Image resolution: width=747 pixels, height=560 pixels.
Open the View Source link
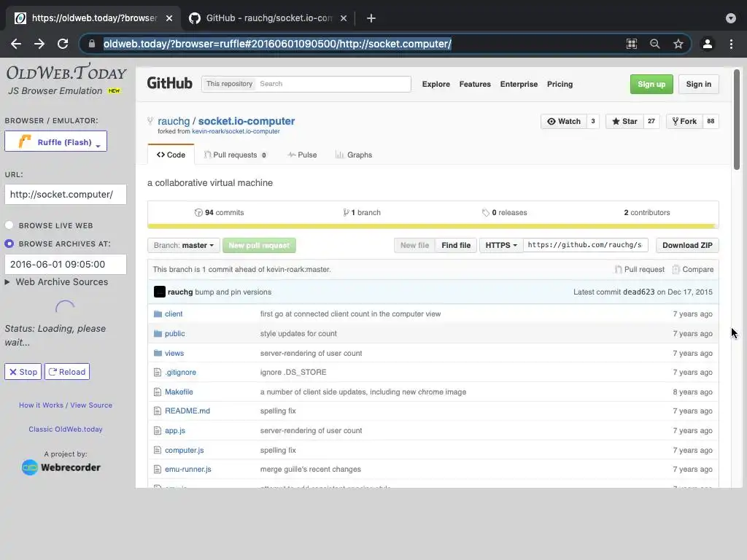click(x=91, y=405)
